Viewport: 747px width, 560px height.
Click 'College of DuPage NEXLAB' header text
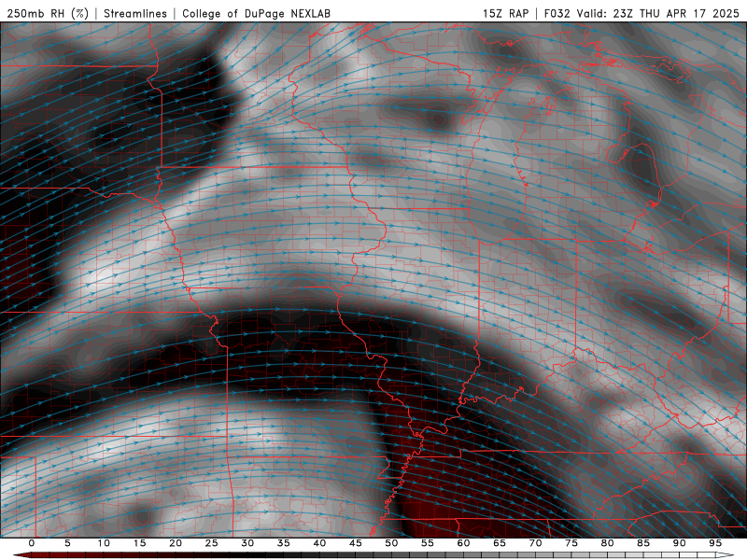tap(256, 13)
